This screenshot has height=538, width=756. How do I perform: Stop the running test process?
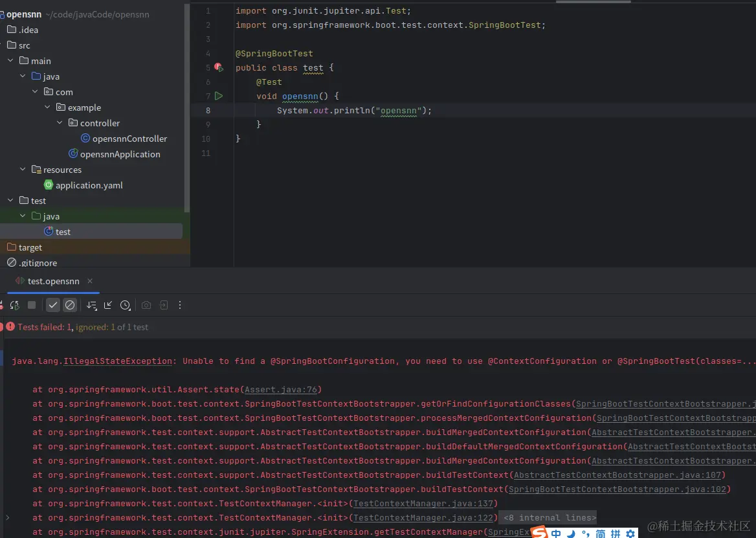(32, 305)
